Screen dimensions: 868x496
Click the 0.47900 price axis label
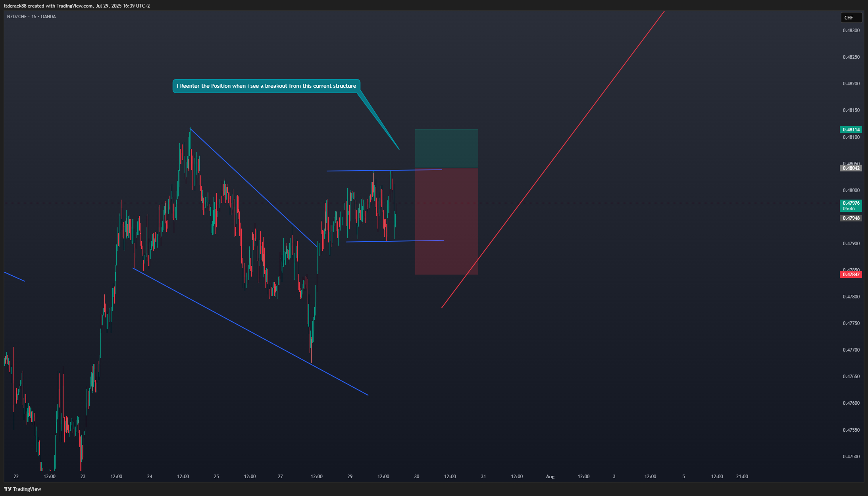pyautogui.click(x=851, y=244)
